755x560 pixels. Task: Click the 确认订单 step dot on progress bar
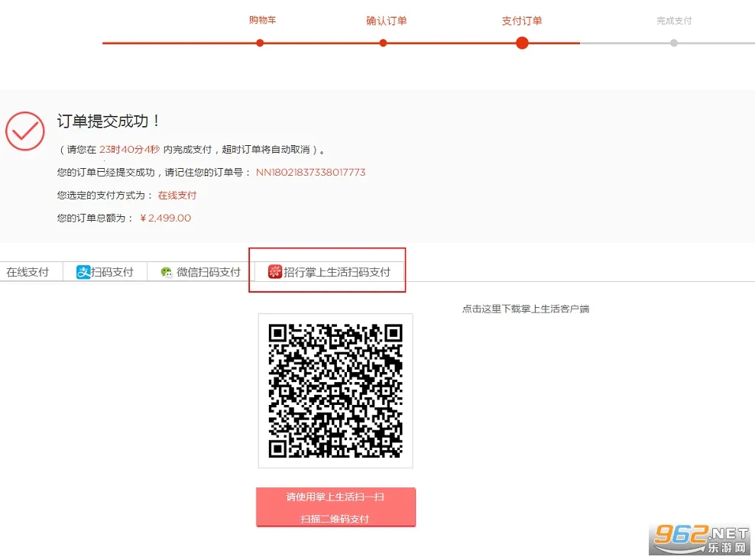(x=383, y=43)
